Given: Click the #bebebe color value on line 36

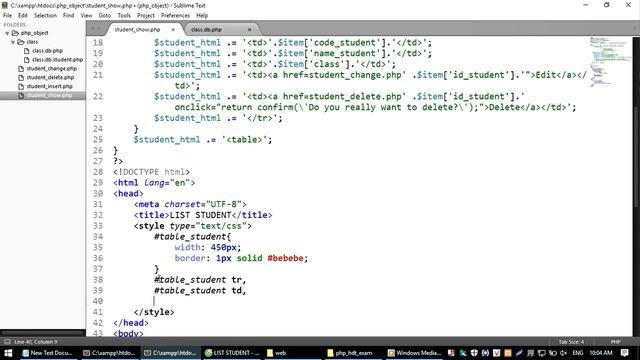Looking at the screenshot, I should pyautogui.click(x=285, y=258).
